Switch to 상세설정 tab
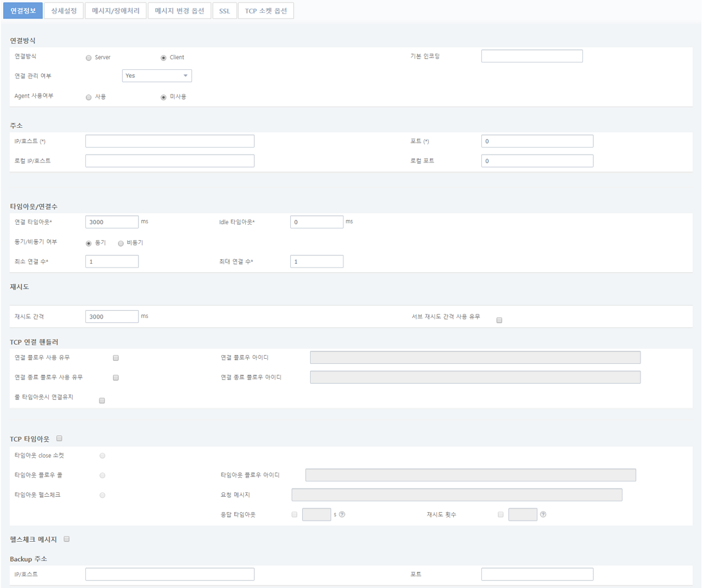This screenshot has height=588, width=706. coord(64,11)
